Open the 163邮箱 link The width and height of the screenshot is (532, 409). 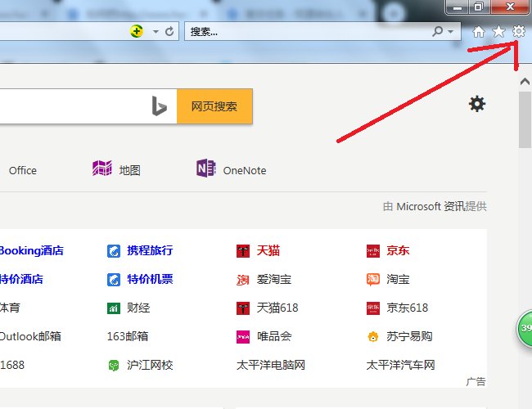[x=128, y=336]
